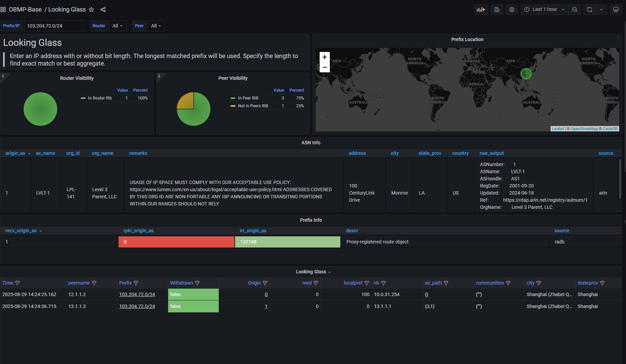The height and width of the screenshot is (364, 626).
Task: Toggle the Not in Peers RIB legend series
Action: 253,106
